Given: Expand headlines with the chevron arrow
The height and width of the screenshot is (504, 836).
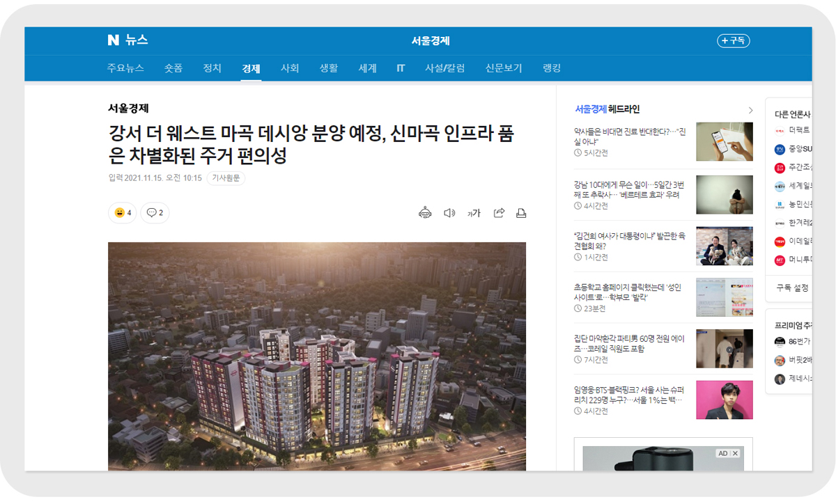Looking at the screenshot, I should pyautogui.click(x=750, y=110).
